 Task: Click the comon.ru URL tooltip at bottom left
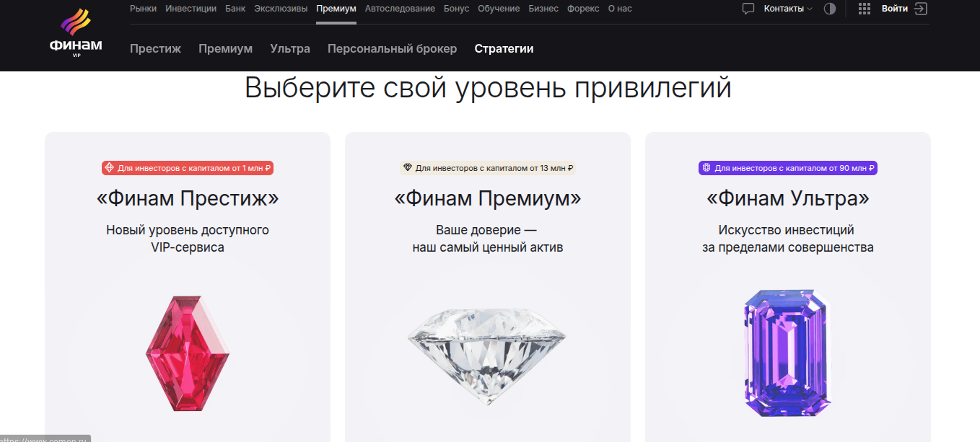(43, 438)
